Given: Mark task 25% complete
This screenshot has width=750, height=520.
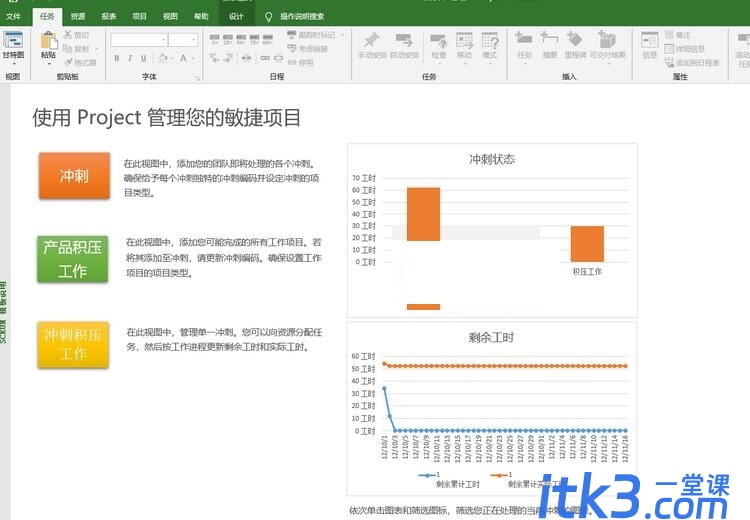Looking at the screenshot, I should [x=228, y=39].
